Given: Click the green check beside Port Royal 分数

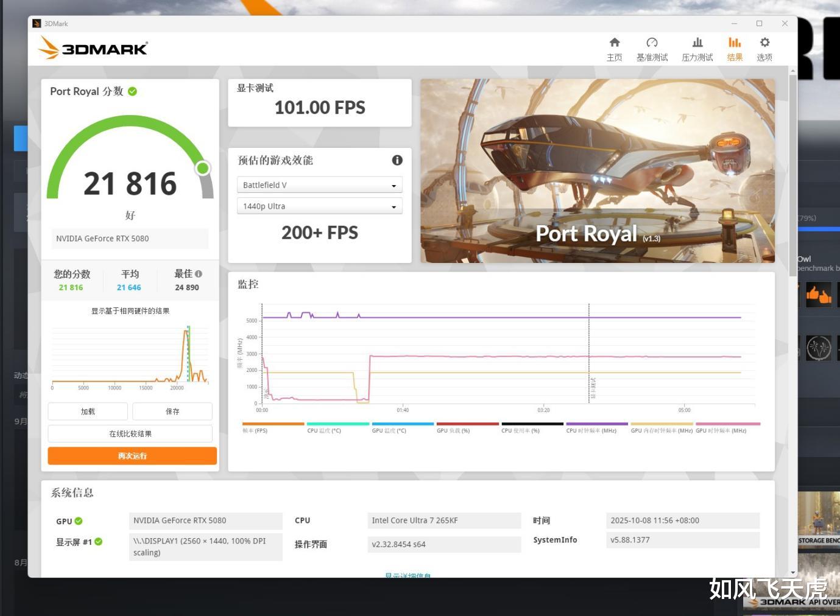Looking at the screenshot, I should pyautogui.click(x=133, y=91).
